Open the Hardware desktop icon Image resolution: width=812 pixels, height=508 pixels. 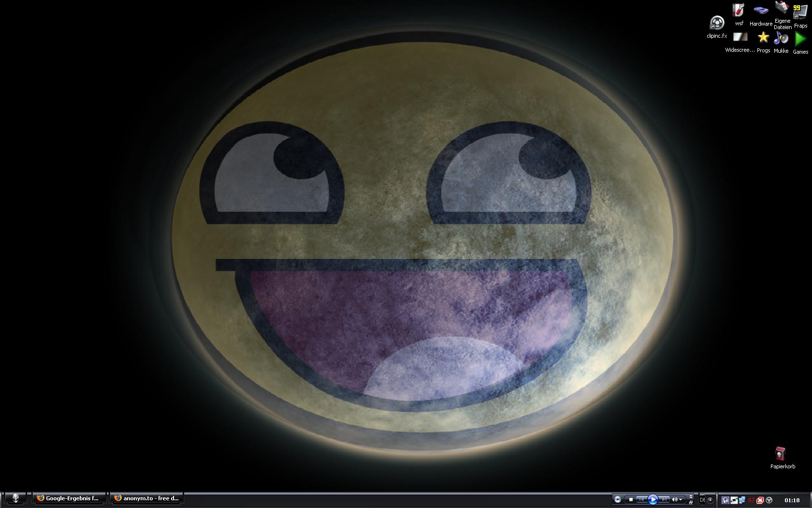tap(761, 11)
